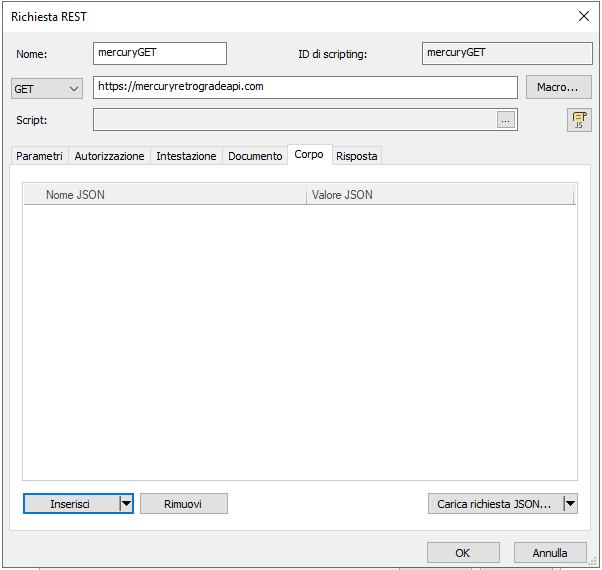The width and height of the screenshot is (602, 570).
Task: Click the URL input field
Action: coord(305,87)
